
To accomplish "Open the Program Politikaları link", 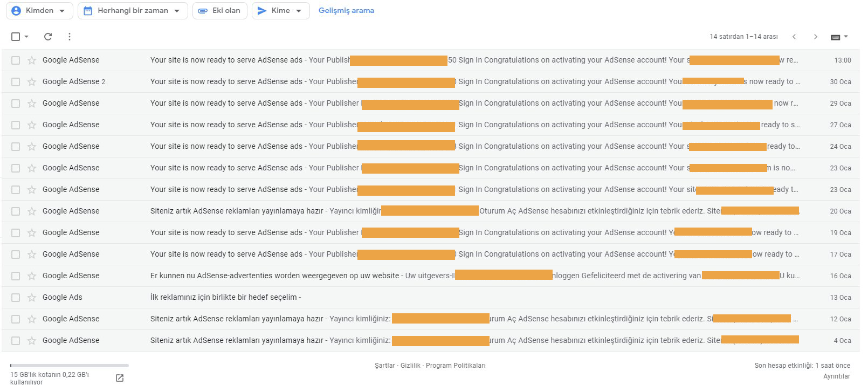I will pyautogui.click(x=456, y=366).
